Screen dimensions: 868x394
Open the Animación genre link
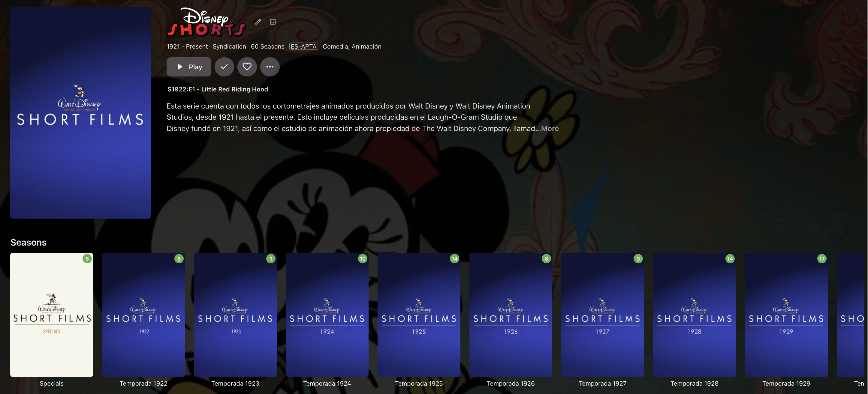tap(366, 46)
